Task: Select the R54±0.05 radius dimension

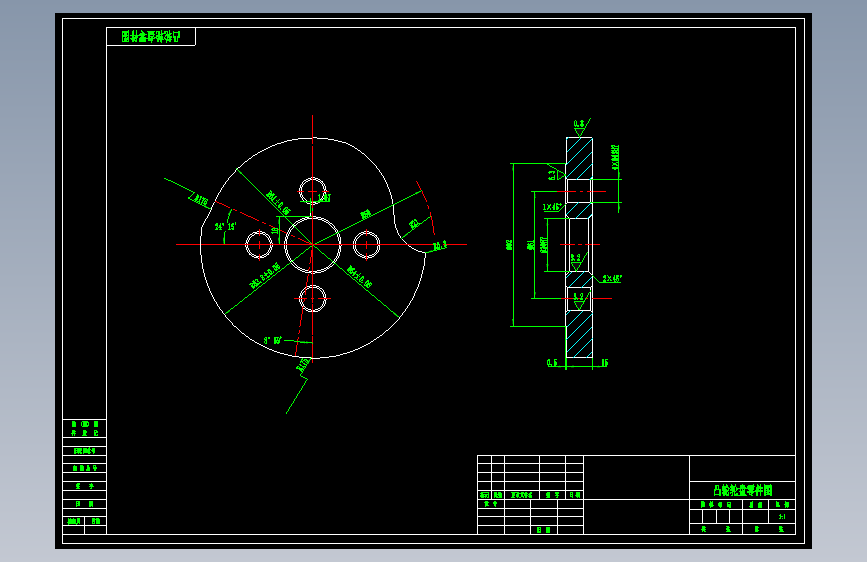Action: pyautogui.click(x=359, y=277)
